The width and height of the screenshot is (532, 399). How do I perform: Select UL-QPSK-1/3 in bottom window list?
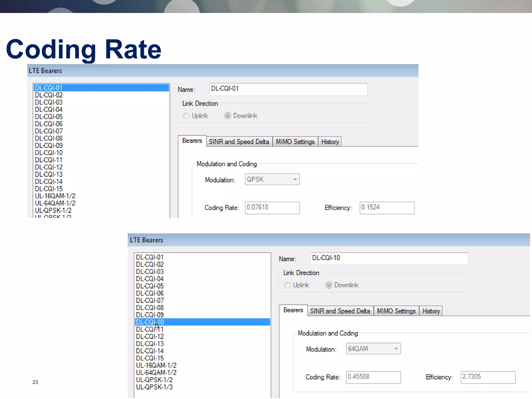pyautogui.click(x=203, y=387)
